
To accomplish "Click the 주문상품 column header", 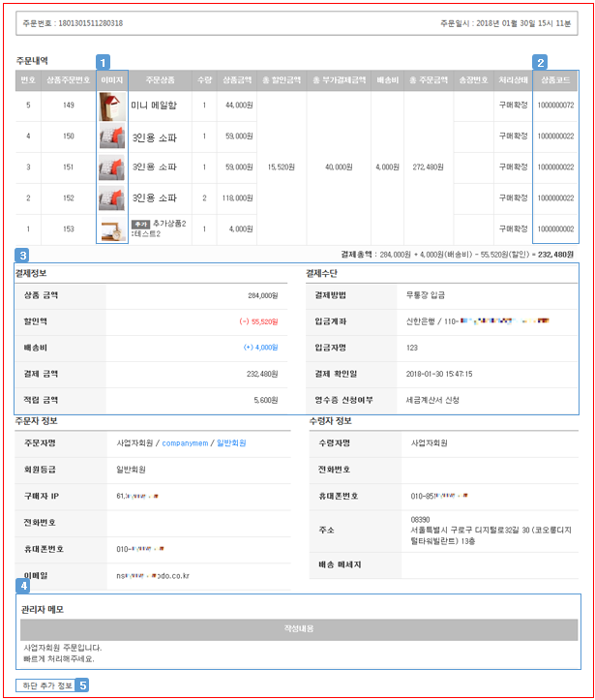I will pos(161,80).
